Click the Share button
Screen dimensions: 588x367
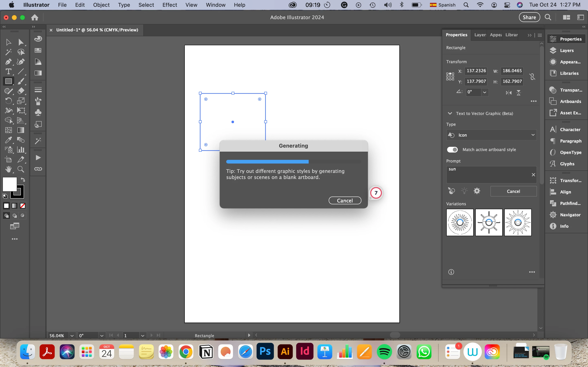[529, 17]
